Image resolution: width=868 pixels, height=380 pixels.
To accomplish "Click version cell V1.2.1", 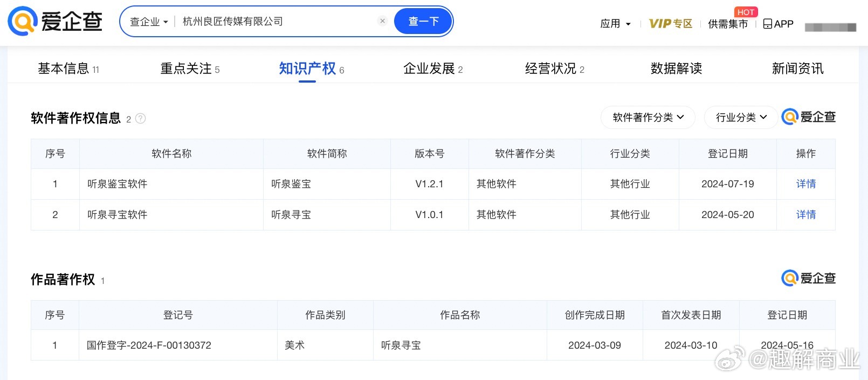I will pos(429,184).
